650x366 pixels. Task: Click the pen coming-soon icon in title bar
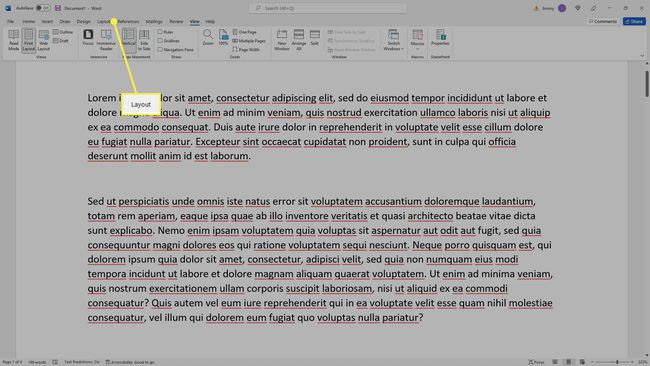click(x=593, y=8)
